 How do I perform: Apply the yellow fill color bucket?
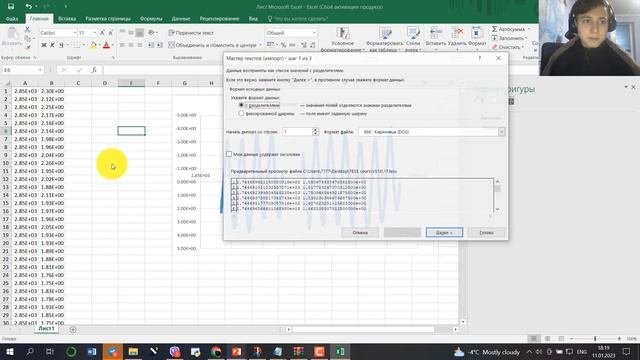tap(93, 45)
